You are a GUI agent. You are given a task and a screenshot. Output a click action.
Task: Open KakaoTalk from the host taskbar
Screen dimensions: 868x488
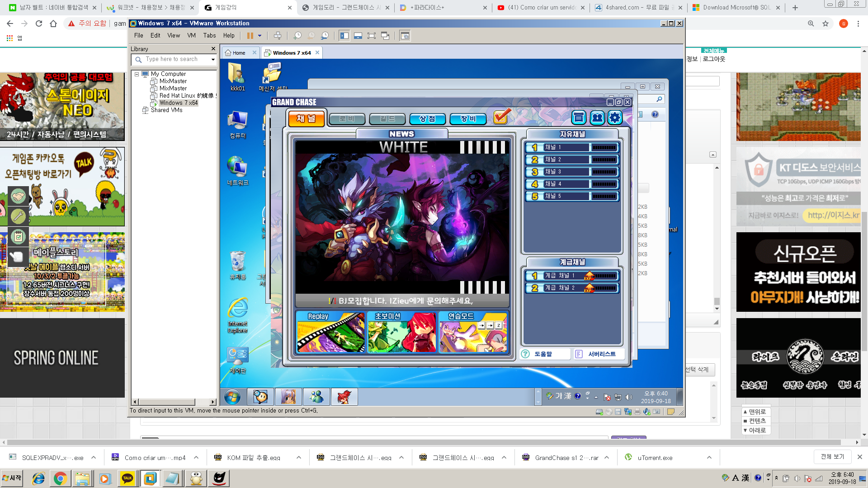(127, 478)
